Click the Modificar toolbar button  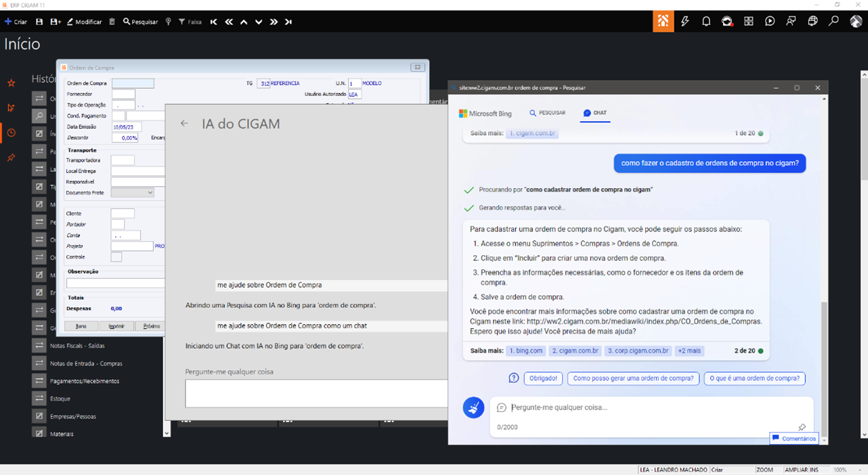pyautogui.click(x=84, y=22)
